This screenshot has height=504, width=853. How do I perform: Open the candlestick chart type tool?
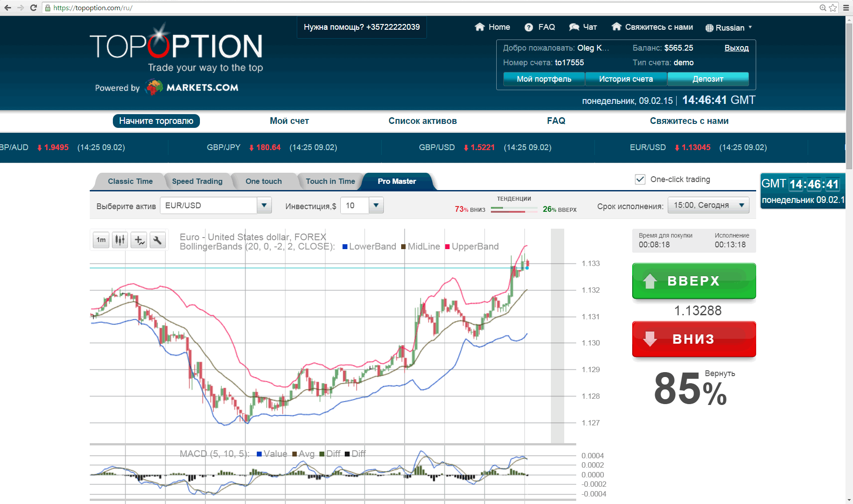(120, 240)
